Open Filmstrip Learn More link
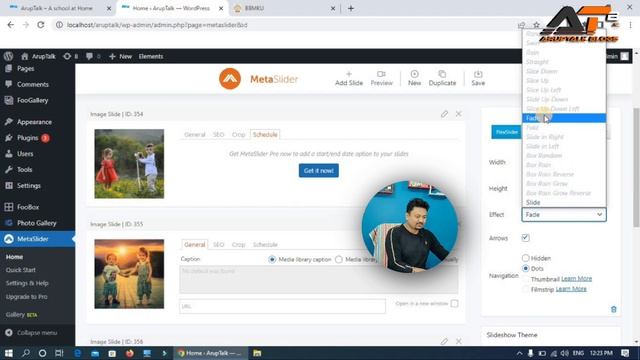This screenshot has height=360, width=640. (x=571, y=289)
